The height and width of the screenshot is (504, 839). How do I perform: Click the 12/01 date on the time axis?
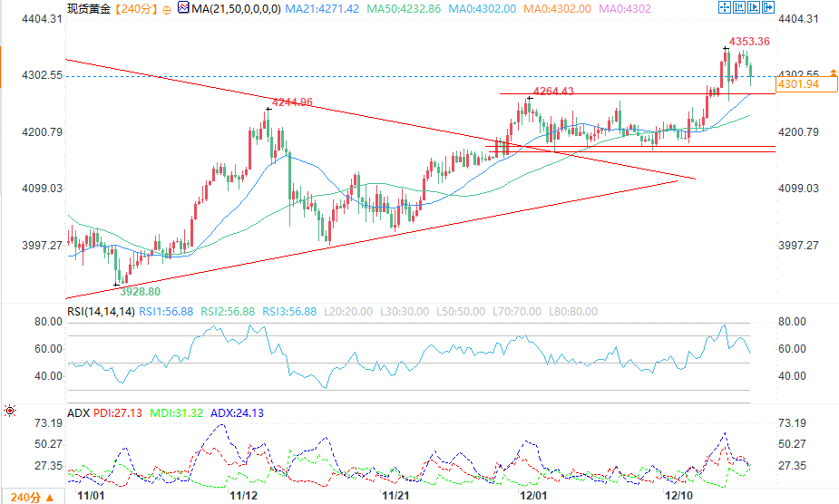[x=533, y=496]
